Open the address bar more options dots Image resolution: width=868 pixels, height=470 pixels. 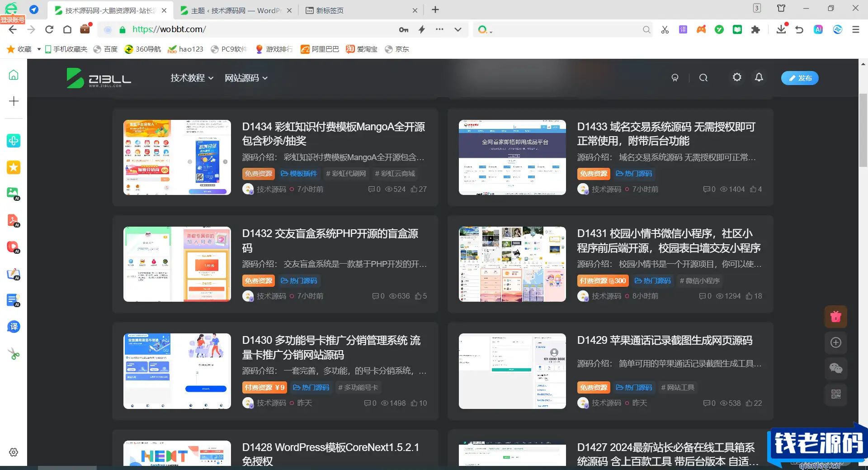pyautogui.click(x=439, y=29)
